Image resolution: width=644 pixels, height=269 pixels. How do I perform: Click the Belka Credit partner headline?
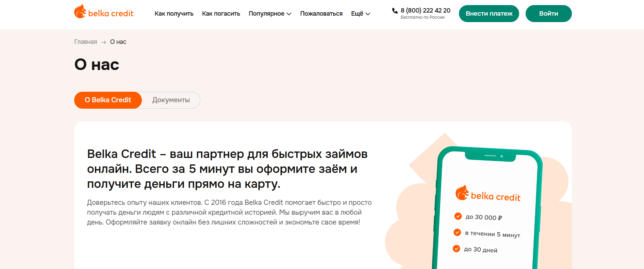pyautogui.click(x=227, y=169)
